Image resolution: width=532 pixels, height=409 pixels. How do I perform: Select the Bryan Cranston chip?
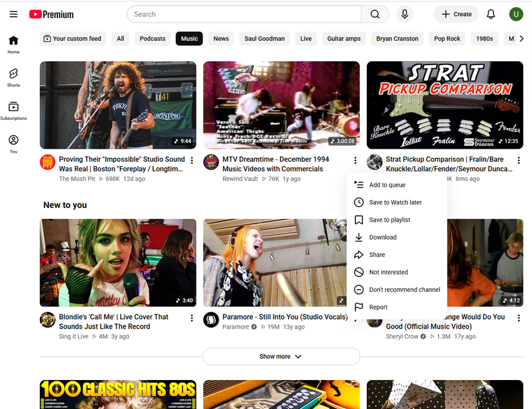(x=397, y=39)
